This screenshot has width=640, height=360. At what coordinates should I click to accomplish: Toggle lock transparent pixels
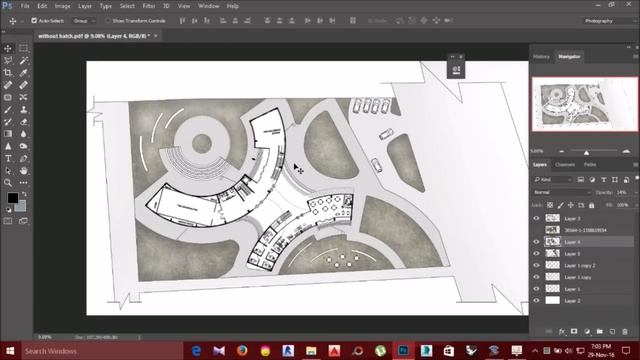click(x=550, y=205)
